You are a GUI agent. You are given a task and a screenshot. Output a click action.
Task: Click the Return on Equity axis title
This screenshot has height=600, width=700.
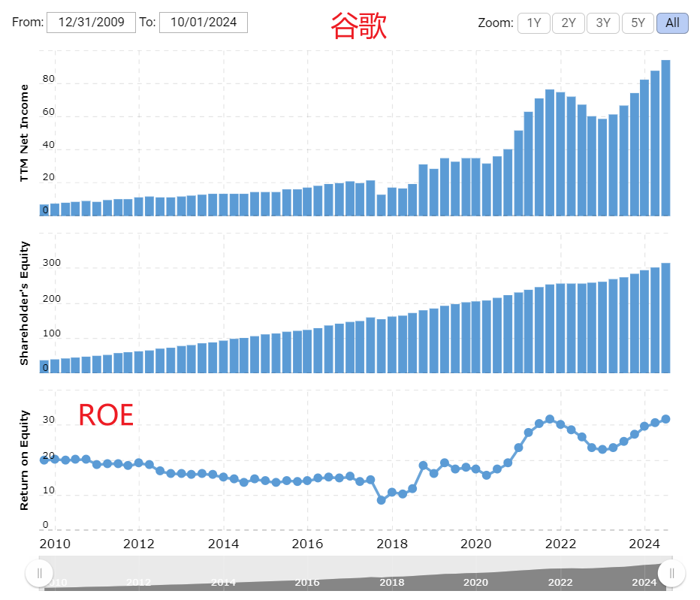pyautogui.click(x=24, y=460)
